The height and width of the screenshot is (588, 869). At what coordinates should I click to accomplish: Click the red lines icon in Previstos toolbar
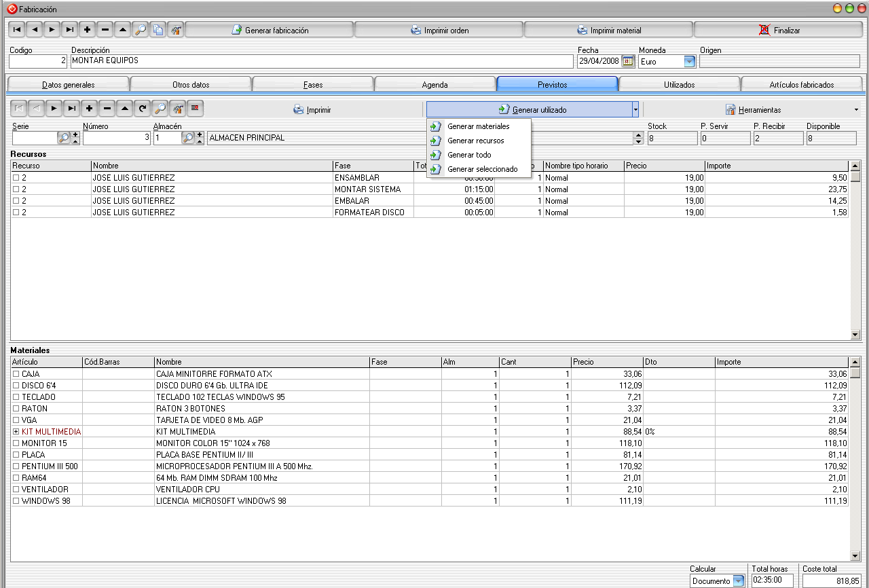pyautogui.click(x=196, y=109)
